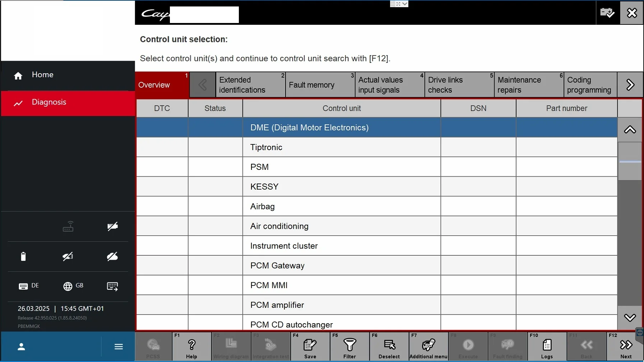Open the F5 Filter funnel
Viewport: 644px width, 362px height.
coord(349,347)
